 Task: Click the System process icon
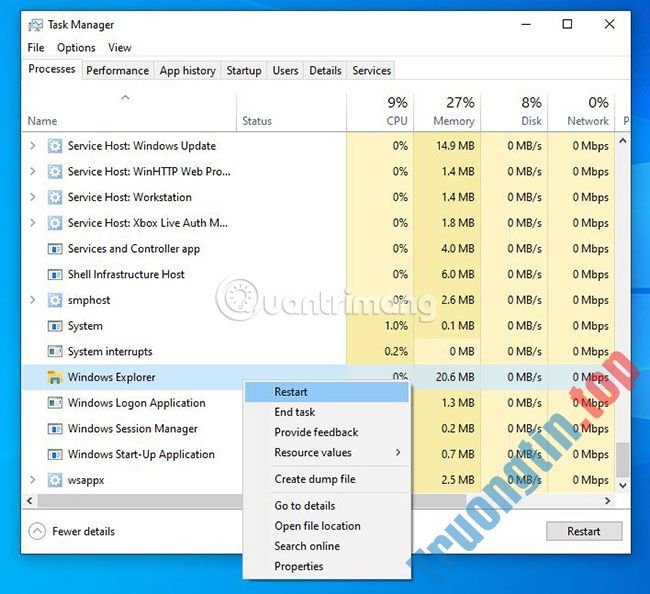pos(55,326)
